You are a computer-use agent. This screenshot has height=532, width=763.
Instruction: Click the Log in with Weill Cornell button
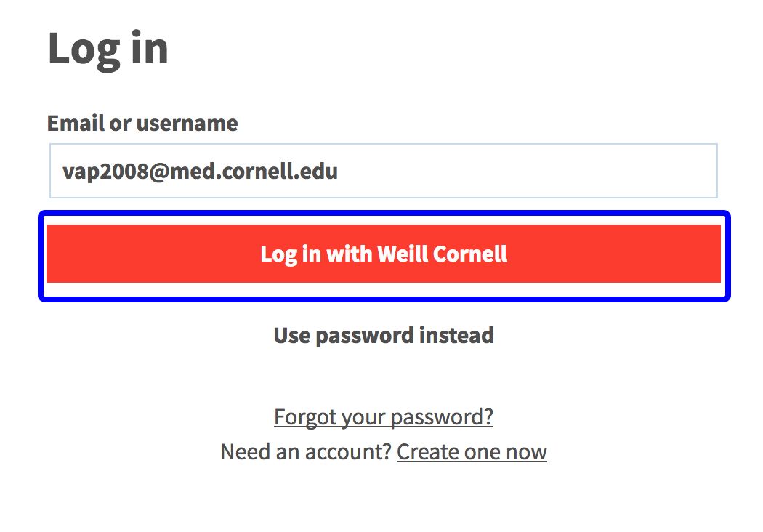[383, 254]
